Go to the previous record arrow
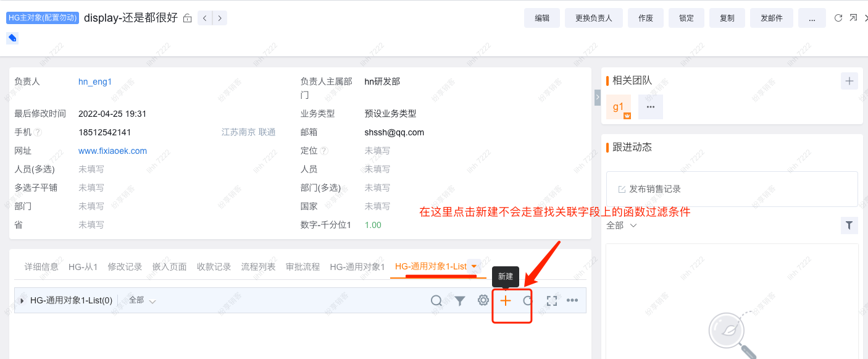Viewport: 868px width, 359px height. [205, 18]
